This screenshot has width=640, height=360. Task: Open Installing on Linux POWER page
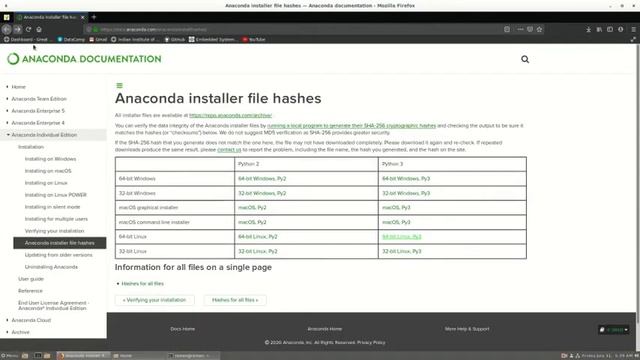(x=56, y=195)
